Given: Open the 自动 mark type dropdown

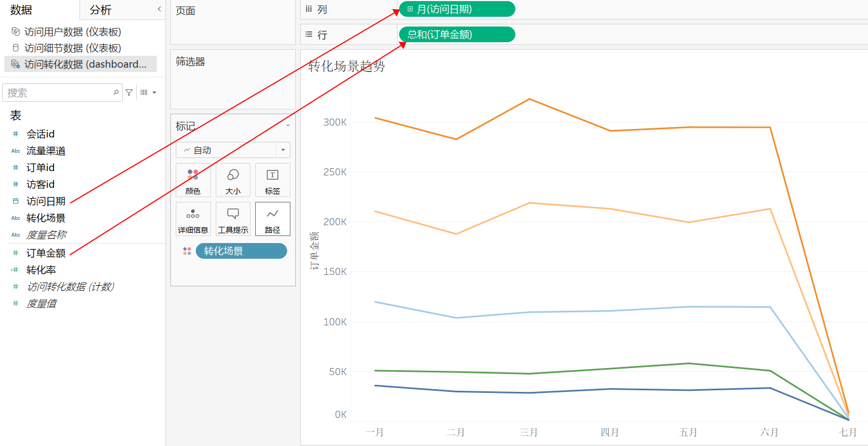Looking at the screenshot, I should click(x=233, y=150).
